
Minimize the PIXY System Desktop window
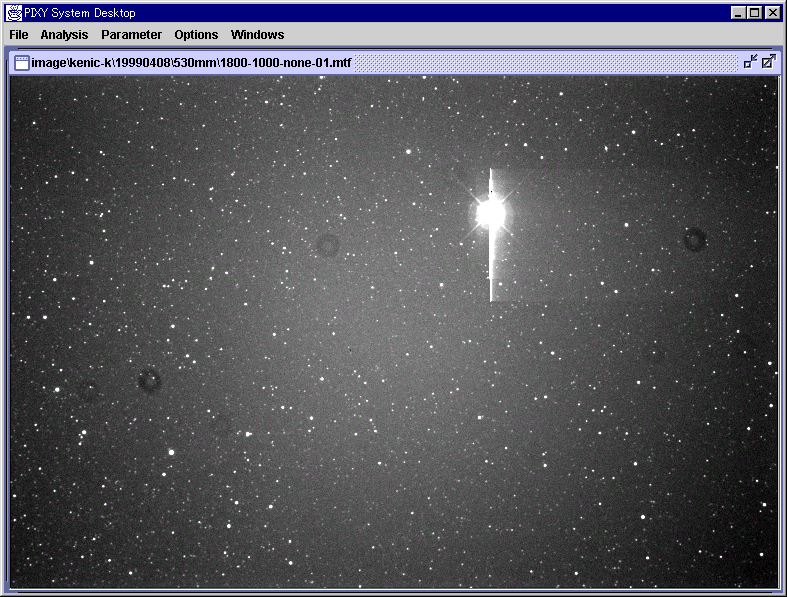click(x=737, y=13)
